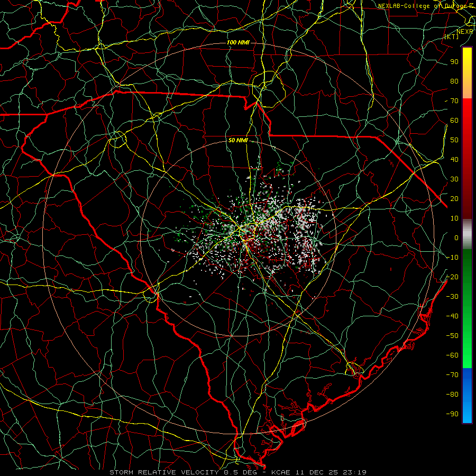This screenshot has height=476, width=476.
Task: Click the NEXLAB-College of DuPage credit text
Action: click(x=426, y=6)
